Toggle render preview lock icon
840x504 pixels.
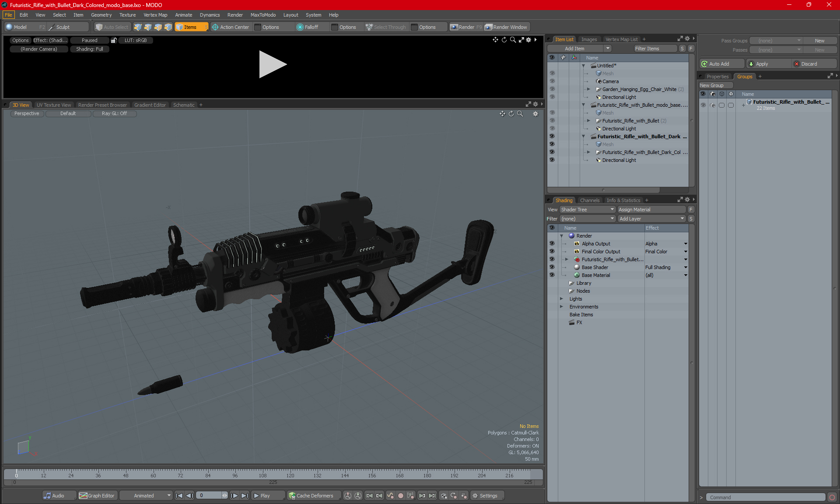click(x=114, y=40)
